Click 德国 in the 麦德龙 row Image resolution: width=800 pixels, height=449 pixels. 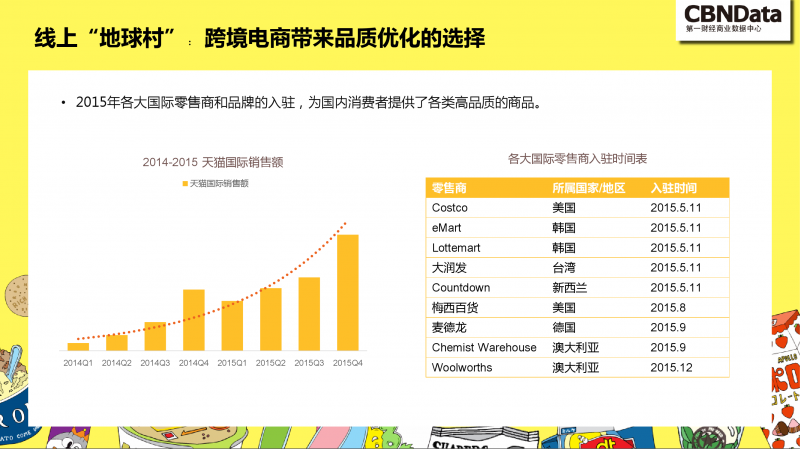[564, 328]
